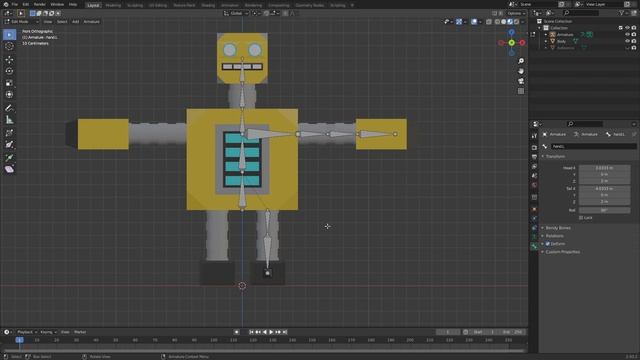Select the Roll tool
The image size is (640, 360).
point(9,133)
